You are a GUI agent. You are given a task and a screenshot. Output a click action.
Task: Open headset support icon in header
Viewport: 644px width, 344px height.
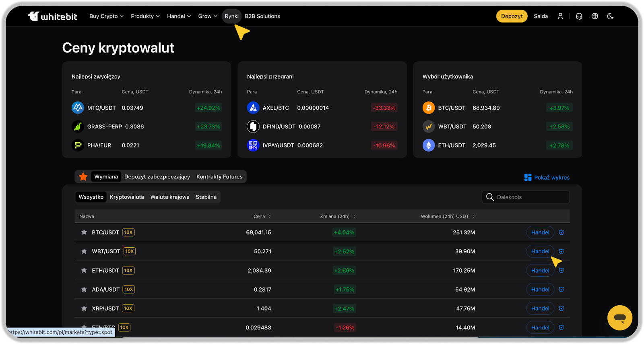(579, 16)
